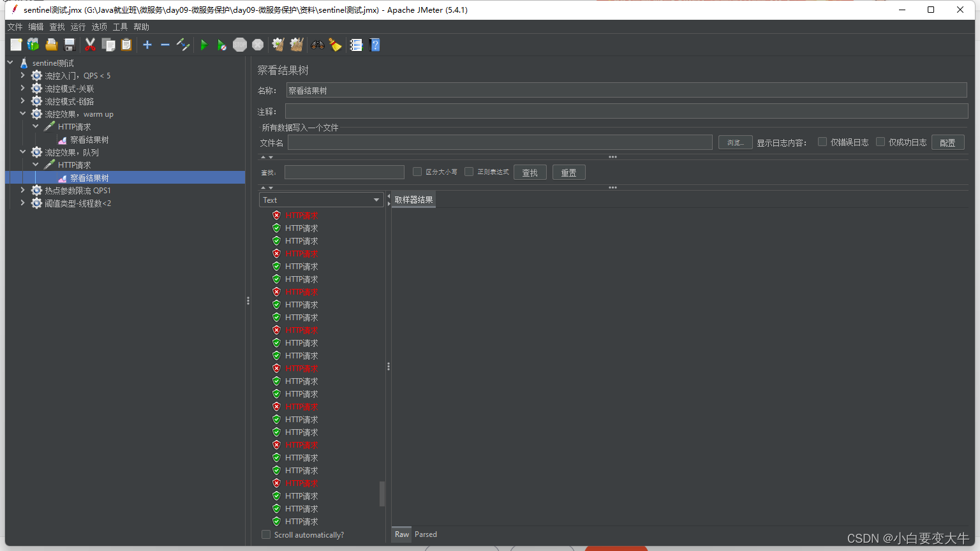Click the 查找 search button
Screen dimensions: 980x551
click(530, 172)
